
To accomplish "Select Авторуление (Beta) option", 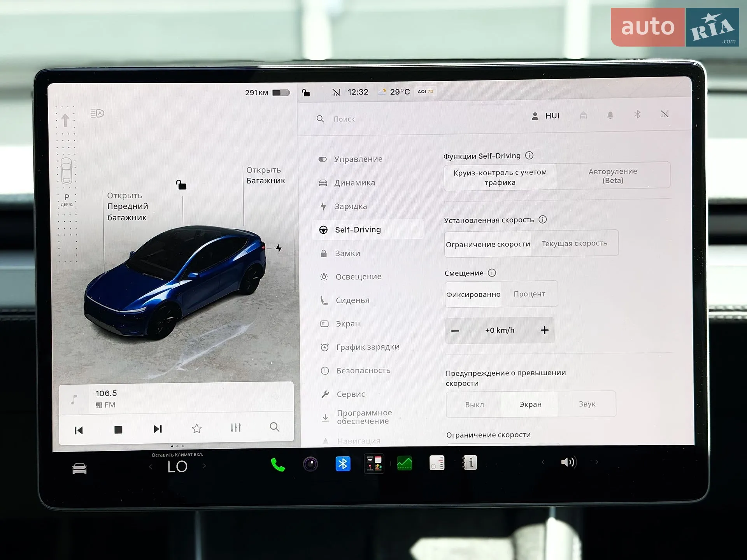I will [x=613, y=176].
